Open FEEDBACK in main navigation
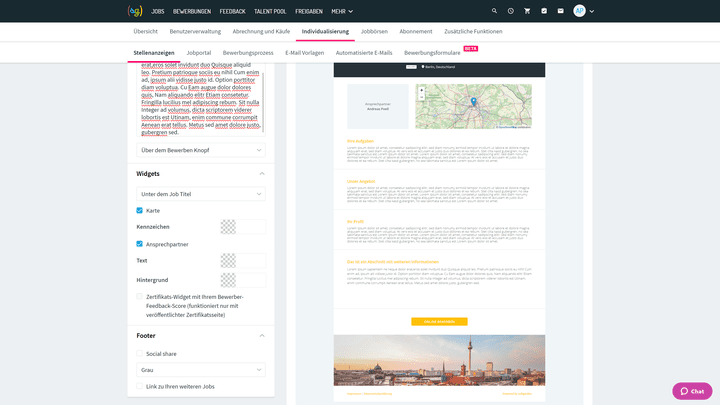This screenshot has height=405, width=720. 232,11
